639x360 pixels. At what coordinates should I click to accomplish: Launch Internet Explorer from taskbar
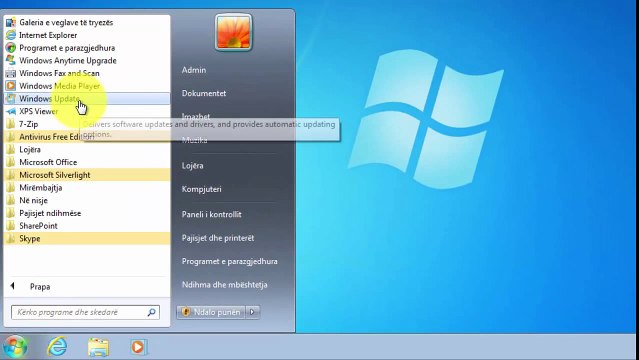(57, 347)
